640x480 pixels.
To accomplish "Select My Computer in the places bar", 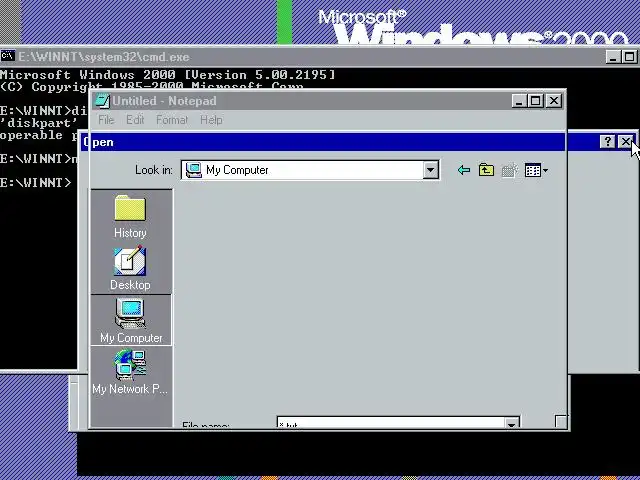I will point(131,320).
